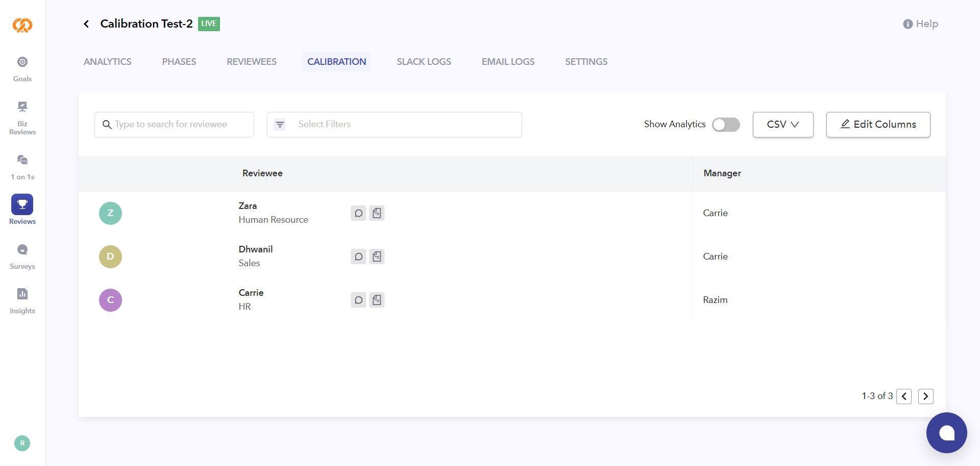
Task: Go to next page of reviewees
Action: [925, 397]
